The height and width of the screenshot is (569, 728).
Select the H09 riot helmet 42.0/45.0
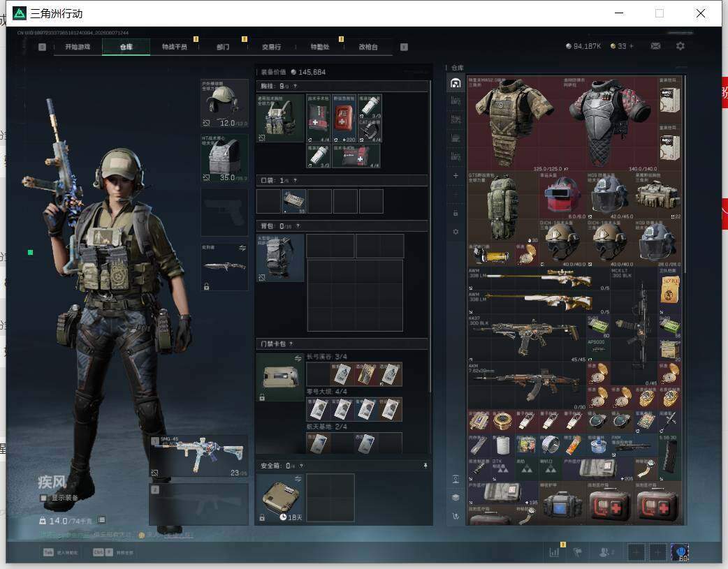[x=610, y=195]
